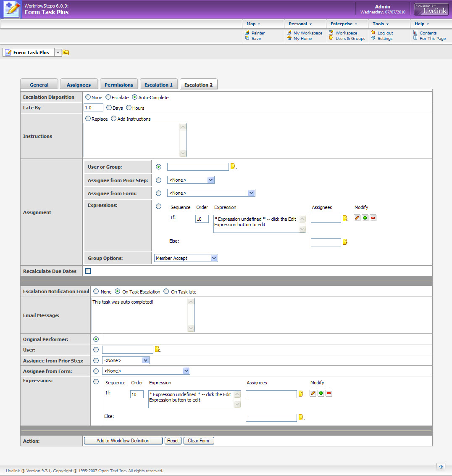Click the Add to Workflow Definition button
This screenshot has height=476, width=452.
[x=123, y=441]
